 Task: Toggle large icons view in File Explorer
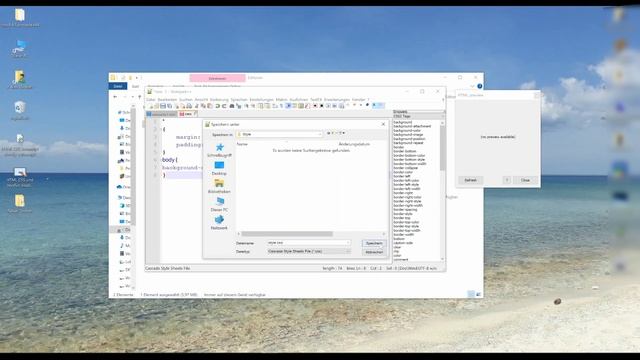478,294
